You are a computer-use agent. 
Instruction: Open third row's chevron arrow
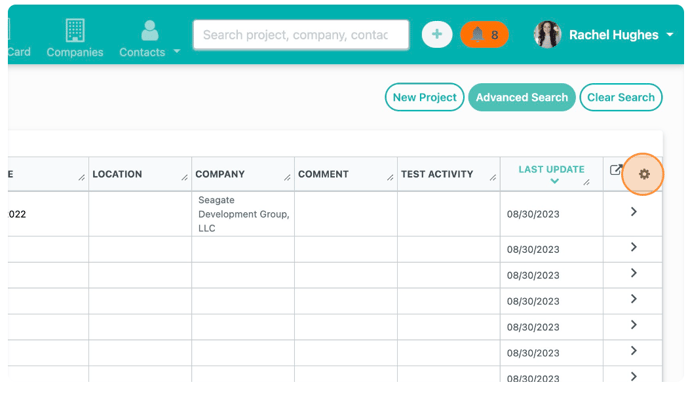point(634,273)
